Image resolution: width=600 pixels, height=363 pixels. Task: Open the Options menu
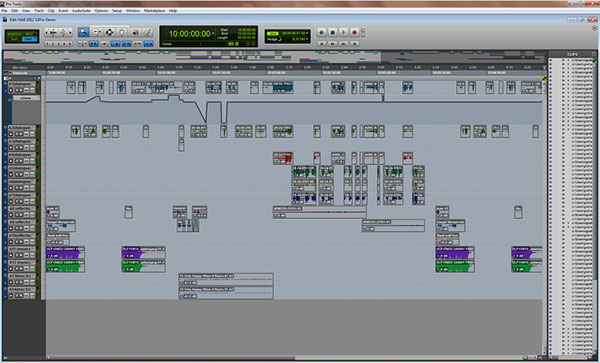(101, 11)
